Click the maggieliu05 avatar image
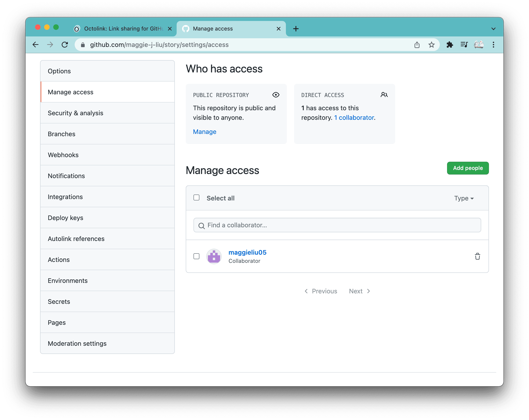 click(x=214, y=256)
